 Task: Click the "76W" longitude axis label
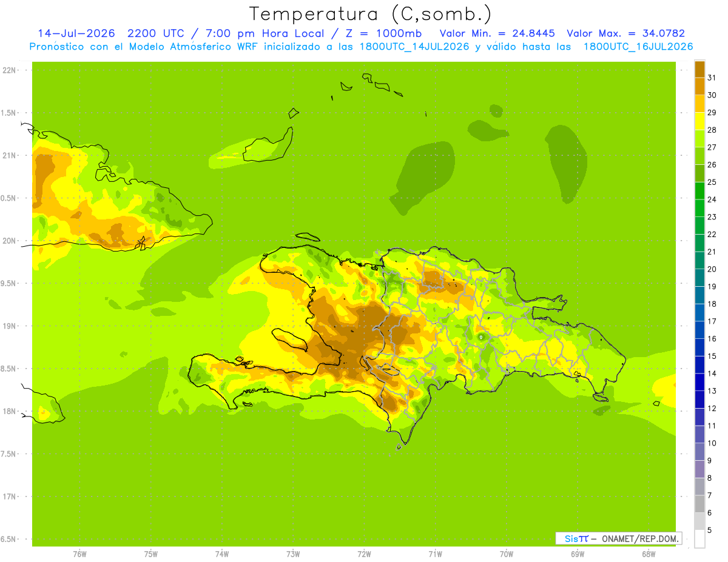(x=79, y=554)
